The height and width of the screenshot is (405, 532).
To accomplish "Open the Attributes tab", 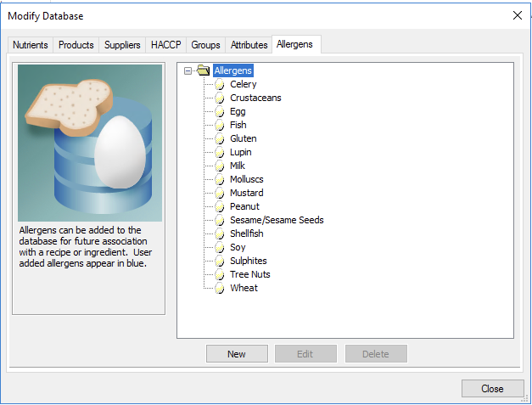I will point(249,45).
